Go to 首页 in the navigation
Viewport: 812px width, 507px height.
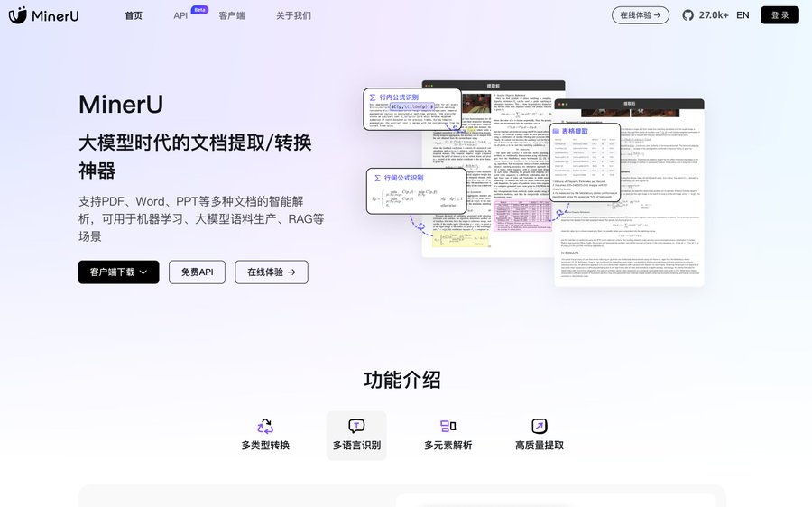point(134,15)
